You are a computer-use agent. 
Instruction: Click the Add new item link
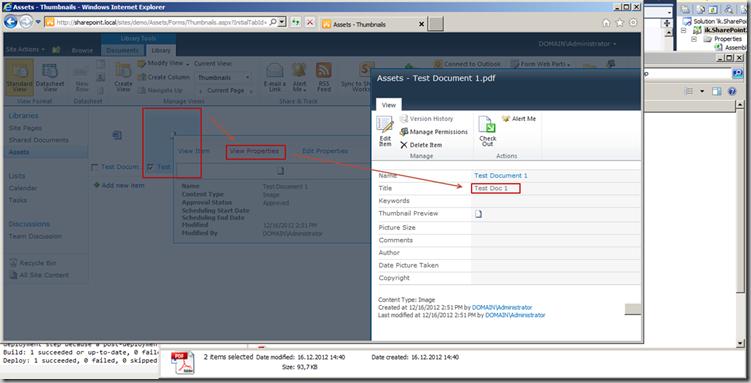point(119,185)
